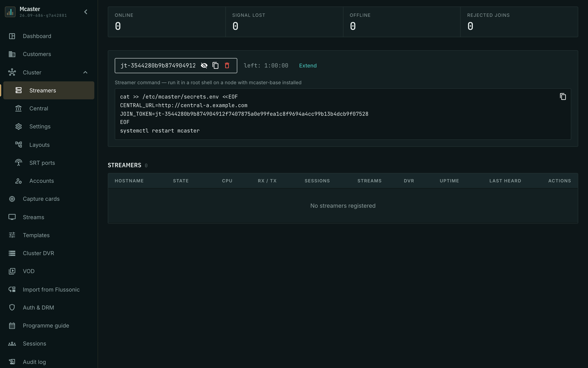Click the Settings gear icon

point(18,127)
